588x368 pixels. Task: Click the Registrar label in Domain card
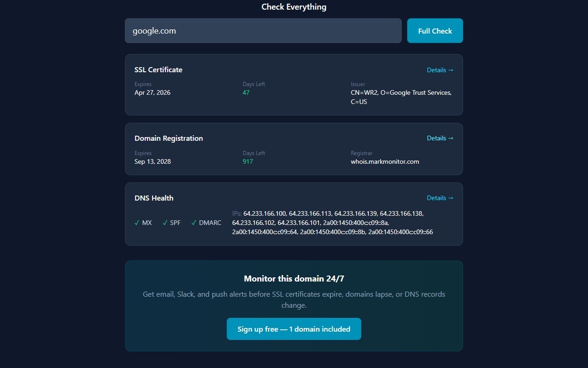point(362,153)
